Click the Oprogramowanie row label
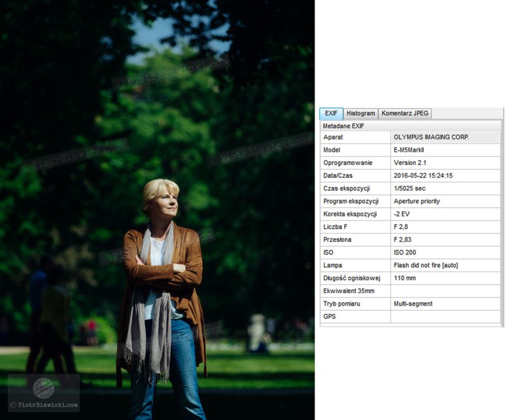The height and width of the screenshot is (420, 510). click(x=347, y=163)
